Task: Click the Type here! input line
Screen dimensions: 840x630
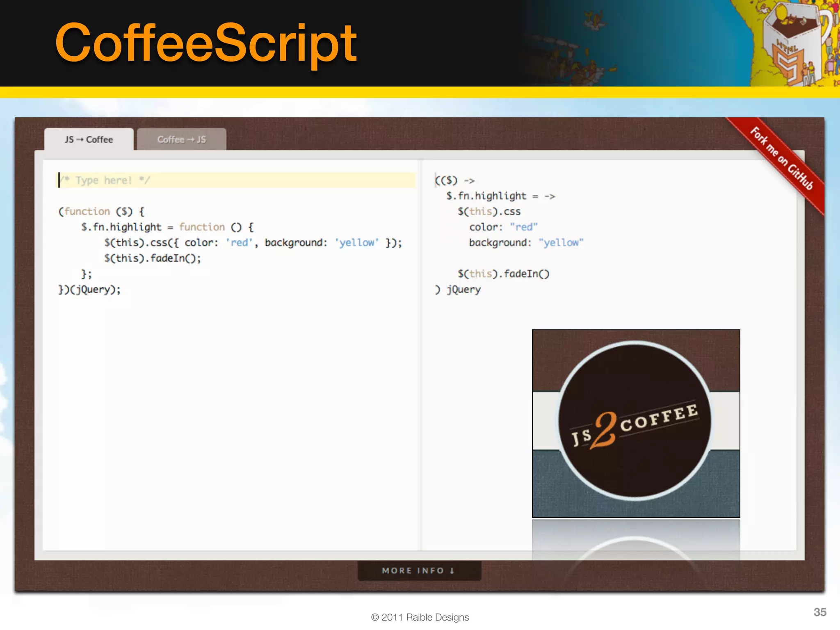Action: [236, 180]
